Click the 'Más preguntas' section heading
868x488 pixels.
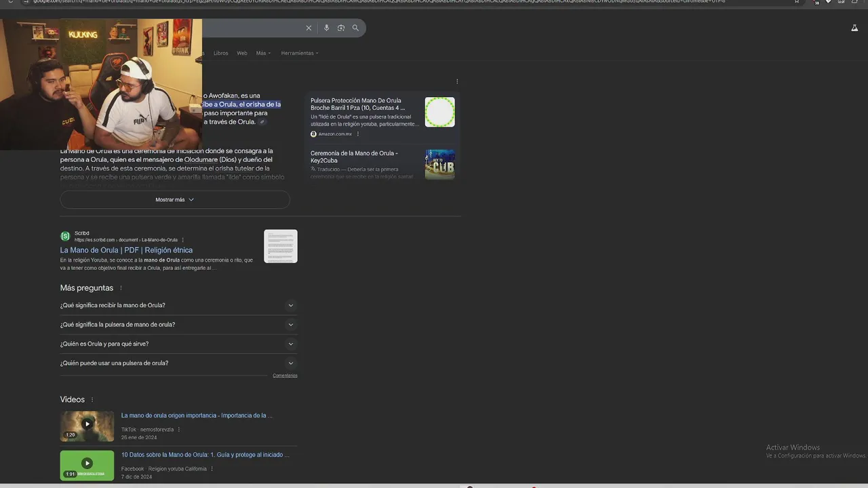tap(87, 288)
